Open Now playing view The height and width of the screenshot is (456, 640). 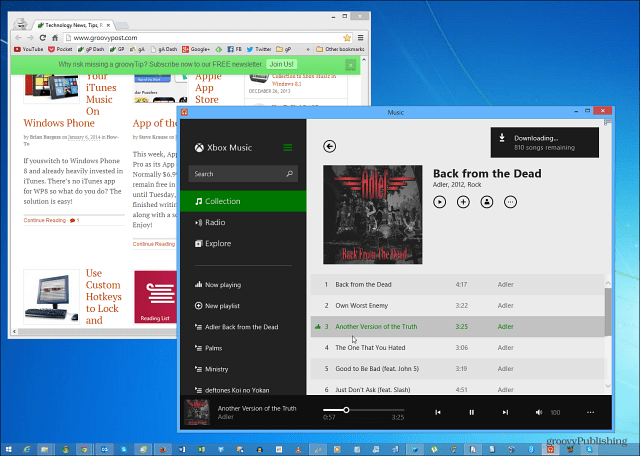pyautogui.click(x=218, y=285)
